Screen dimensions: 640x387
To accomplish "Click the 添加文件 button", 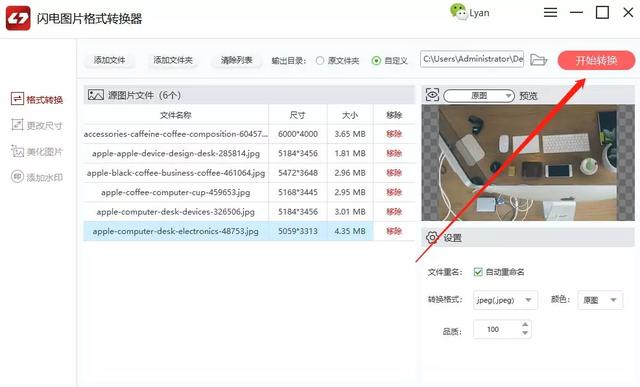I will (109, 60).
